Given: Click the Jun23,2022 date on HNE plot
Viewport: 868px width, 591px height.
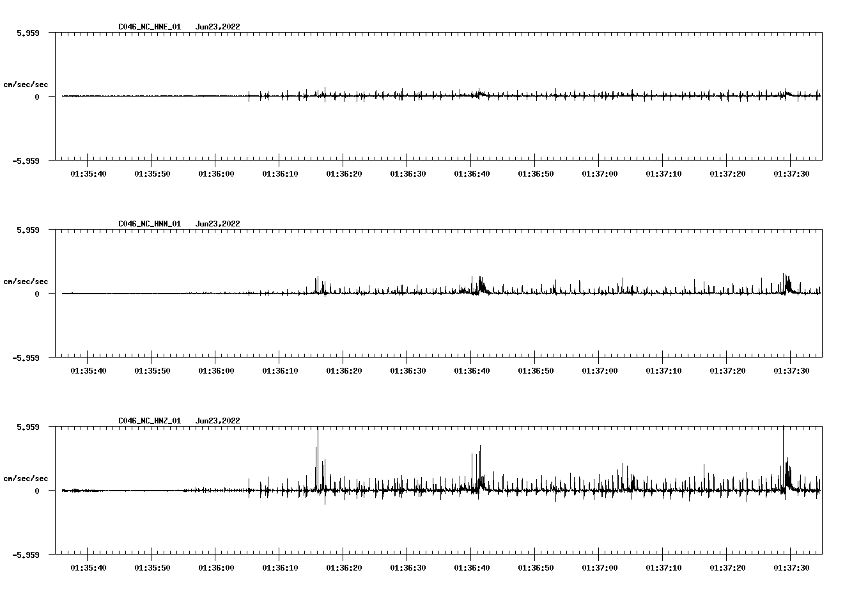Looking at the screenshot, I should tap(218, 27).
